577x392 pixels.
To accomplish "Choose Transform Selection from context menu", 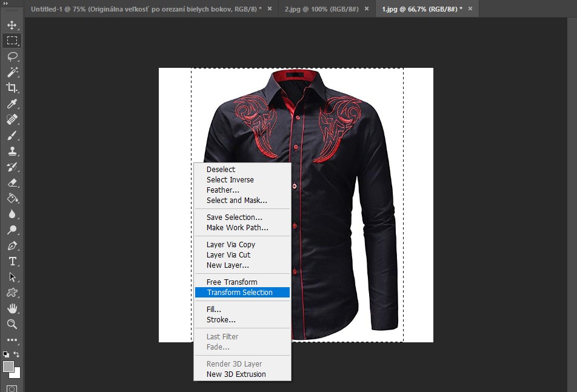I will [239, 293].
